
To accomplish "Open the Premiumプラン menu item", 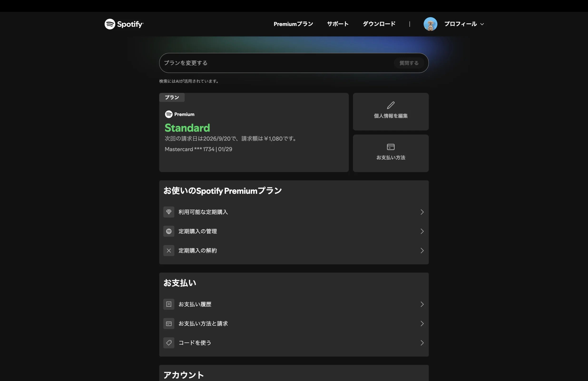I will coord(293,24).
